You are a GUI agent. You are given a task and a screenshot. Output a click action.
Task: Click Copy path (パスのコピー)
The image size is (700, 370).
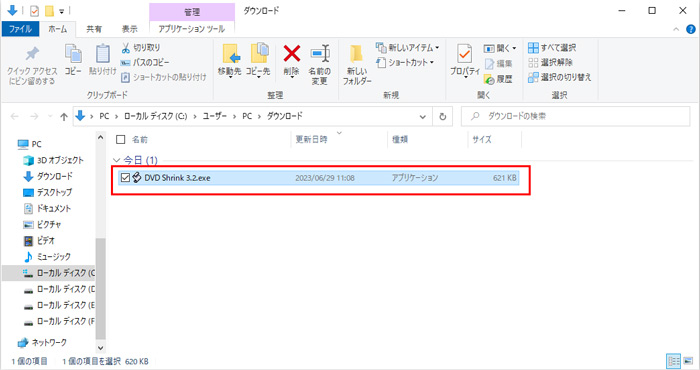point(145,62)
